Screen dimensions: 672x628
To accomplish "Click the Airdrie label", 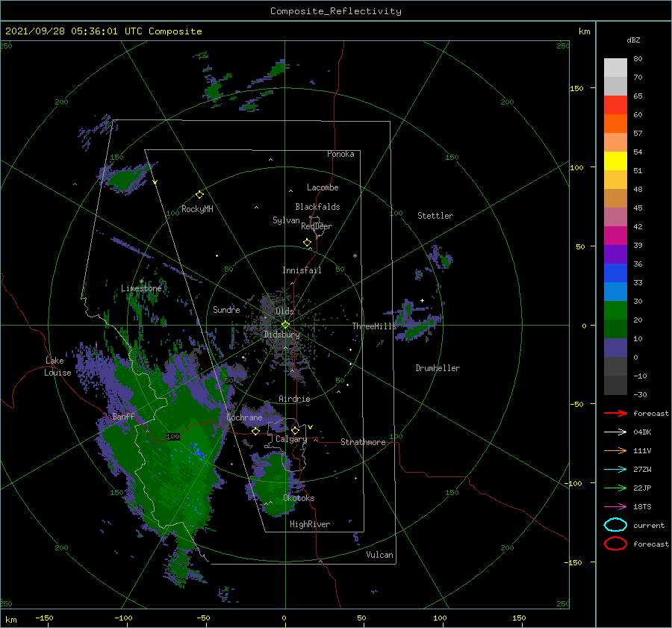I will [x=294, y=399].
